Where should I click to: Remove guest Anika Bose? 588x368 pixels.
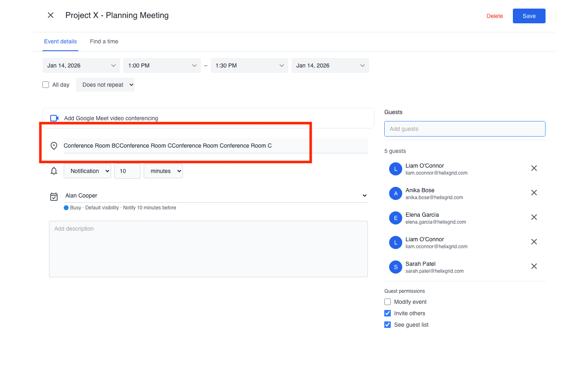(534, 193)
